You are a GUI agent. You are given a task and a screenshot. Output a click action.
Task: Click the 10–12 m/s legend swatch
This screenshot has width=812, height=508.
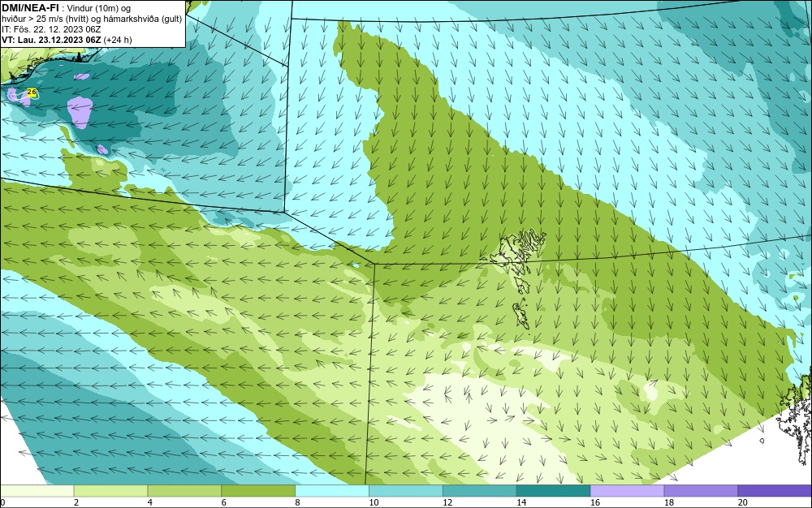click(406, 490)
